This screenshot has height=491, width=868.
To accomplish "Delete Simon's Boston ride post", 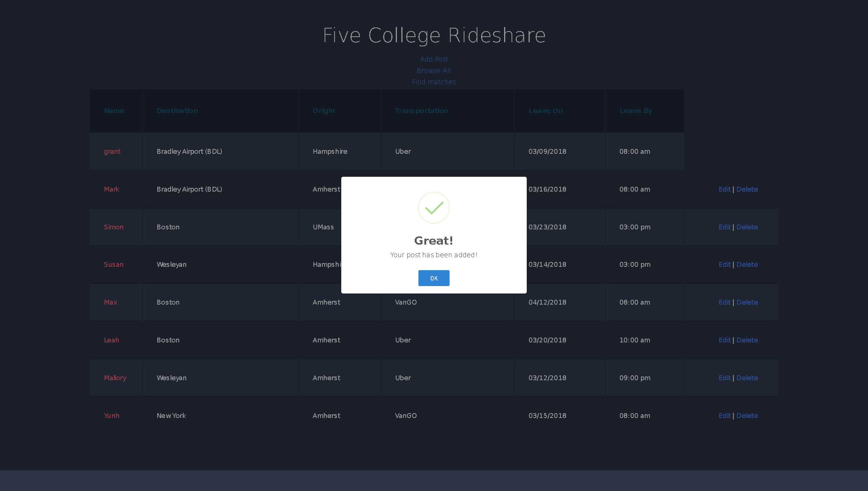I will pos(747,227).
